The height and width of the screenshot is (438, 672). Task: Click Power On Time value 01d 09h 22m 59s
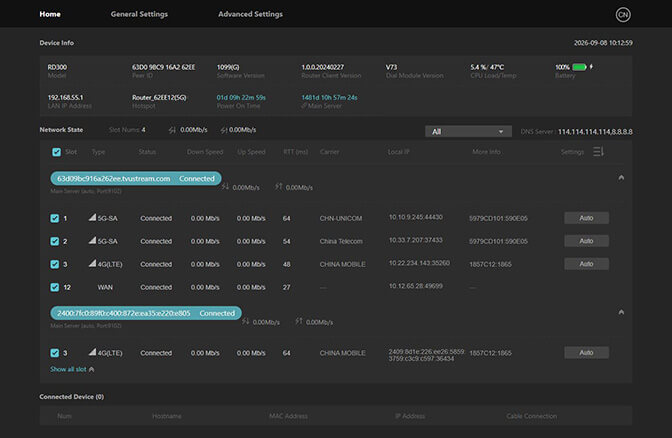coord(241,97)
